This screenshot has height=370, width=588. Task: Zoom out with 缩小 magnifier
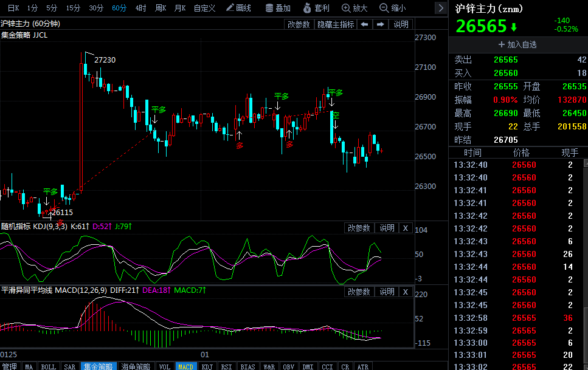[392, 8]
